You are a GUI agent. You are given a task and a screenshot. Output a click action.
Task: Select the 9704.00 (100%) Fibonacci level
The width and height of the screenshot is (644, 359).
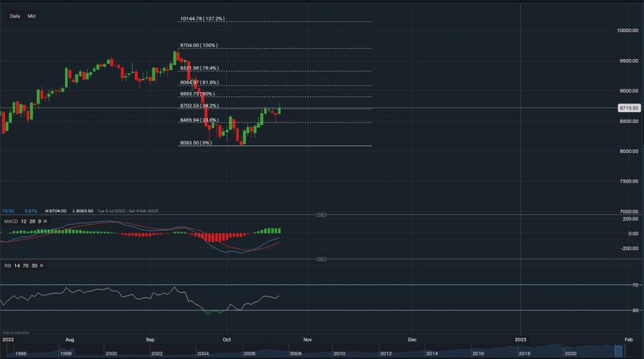pyautogui.click(x=198, y=46)
